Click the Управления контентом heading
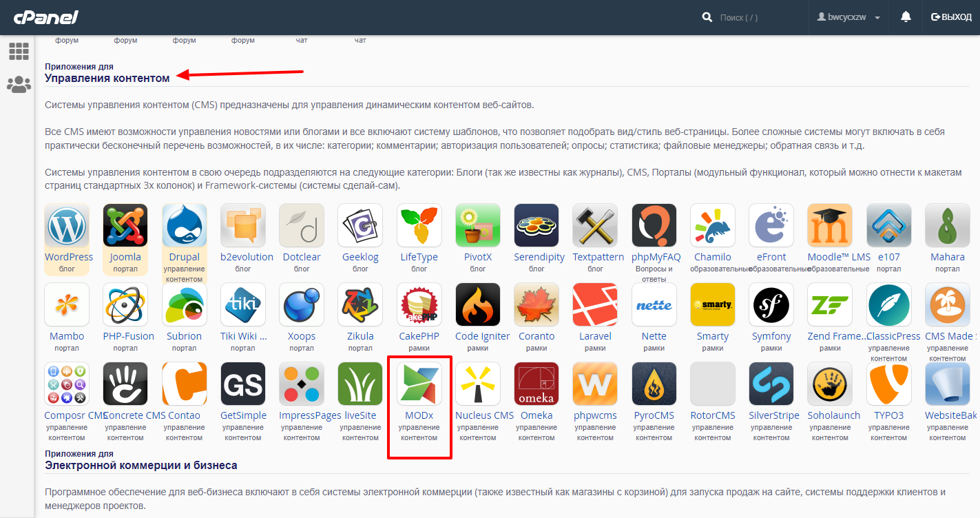Screen dimensions: 980x518 pos(107,79)
